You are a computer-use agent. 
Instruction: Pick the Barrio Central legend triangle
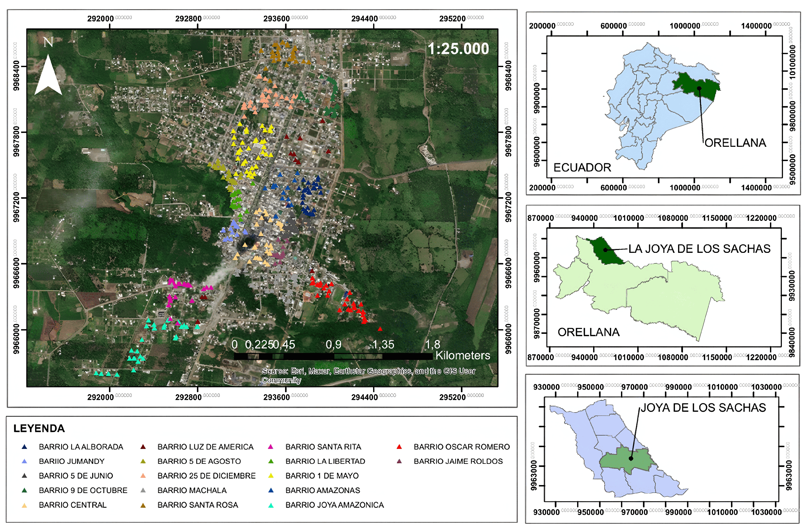[x=24, y=505]
